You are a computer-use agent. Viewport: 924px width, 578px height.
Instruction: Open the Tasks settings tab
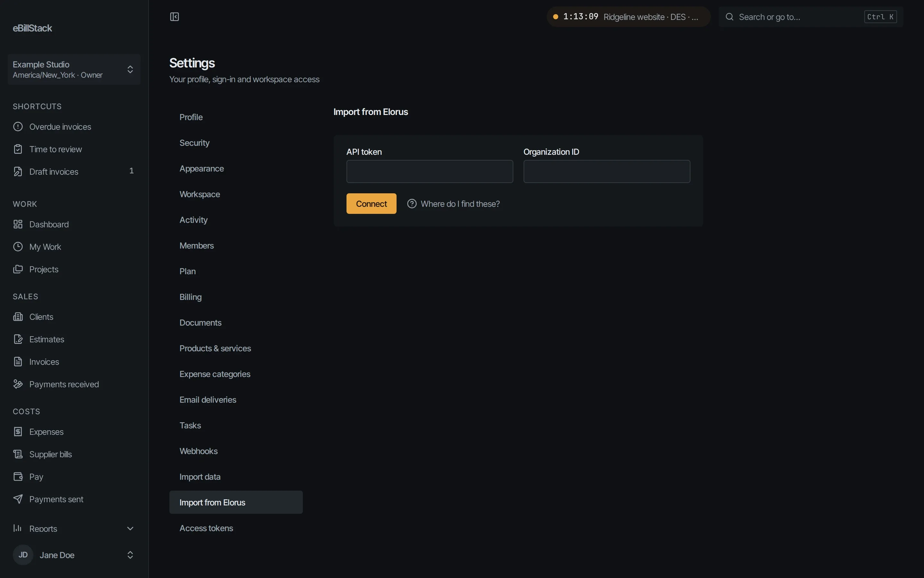pyautogui.click(x=236, y=425)
